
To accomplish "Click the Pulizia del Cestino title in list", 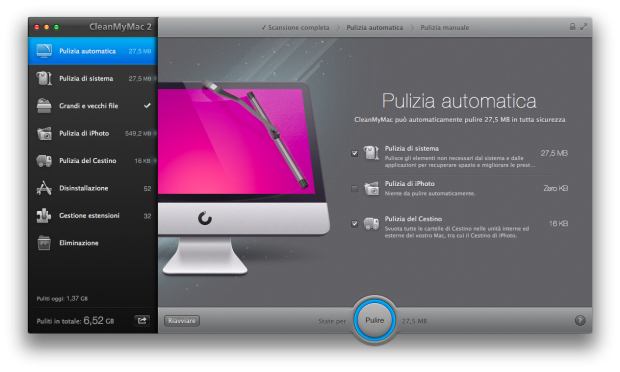I will pos(413,219).
